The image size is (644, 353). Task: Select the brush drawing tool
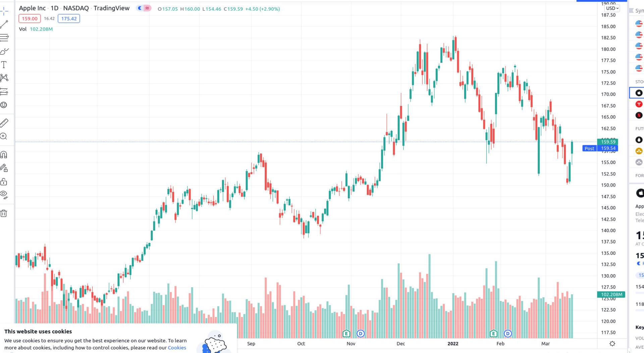click(x=4, y=51)
